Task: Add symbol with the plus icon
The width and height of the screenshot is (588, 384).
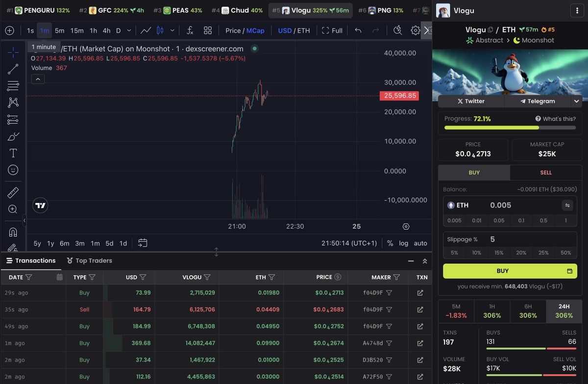Action: 9,30
